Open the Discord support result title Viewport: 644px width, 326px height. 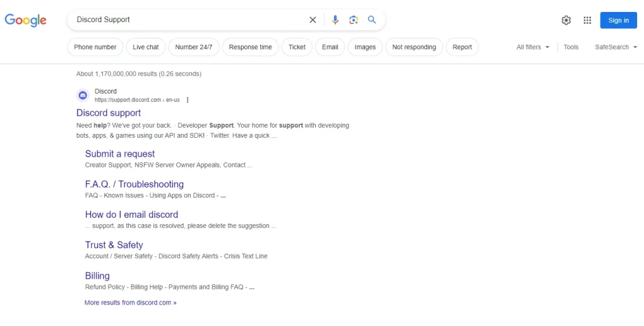pyautogui.click(x=108, y=113)
